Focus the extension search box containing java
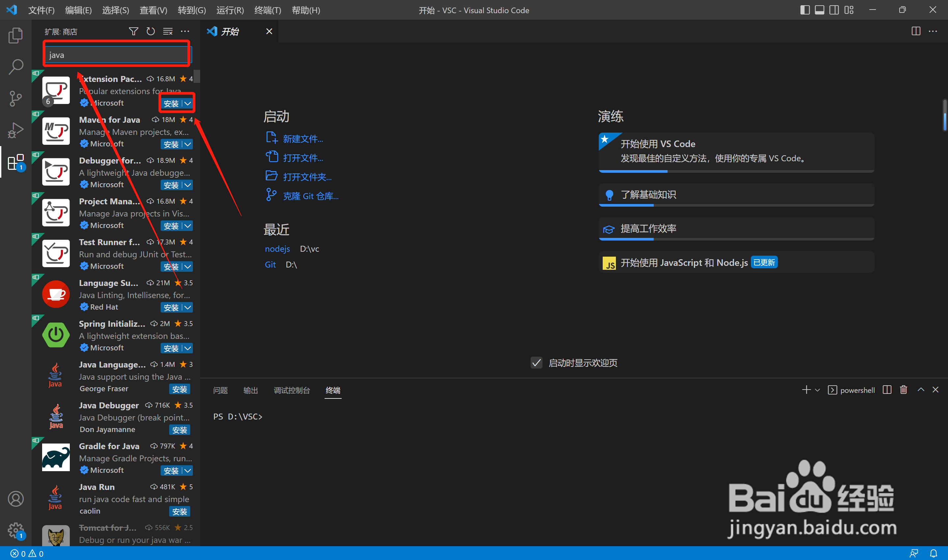The image size is (948, 560). [118, 55]
